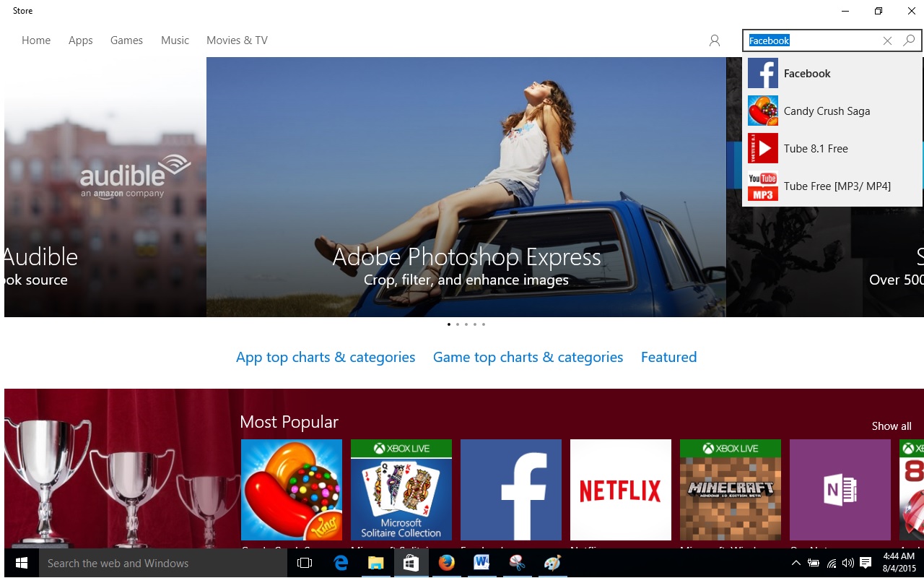Open the Windows Start menu
The image size is (924, 578).
pos(21,563)
